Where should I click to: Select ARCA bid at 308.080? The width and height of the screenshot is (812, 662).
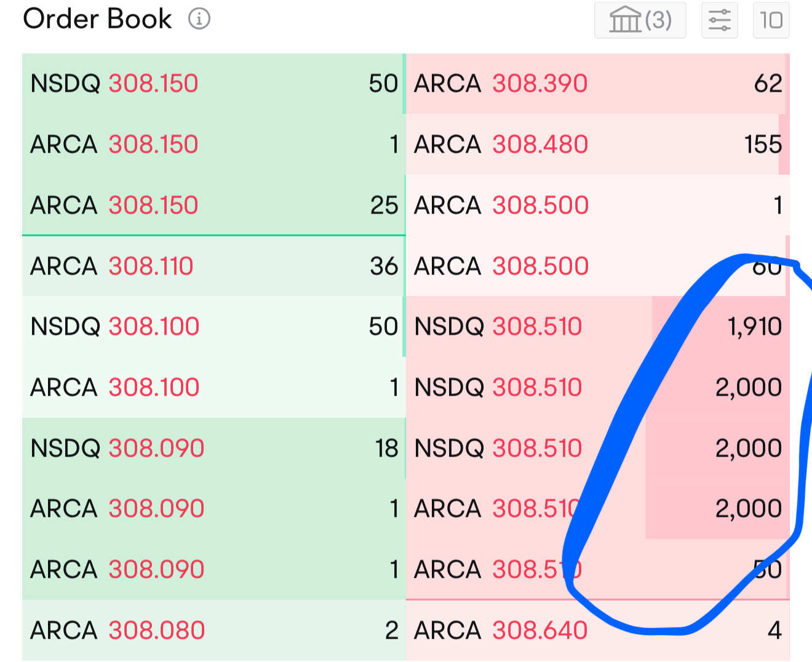213,631
